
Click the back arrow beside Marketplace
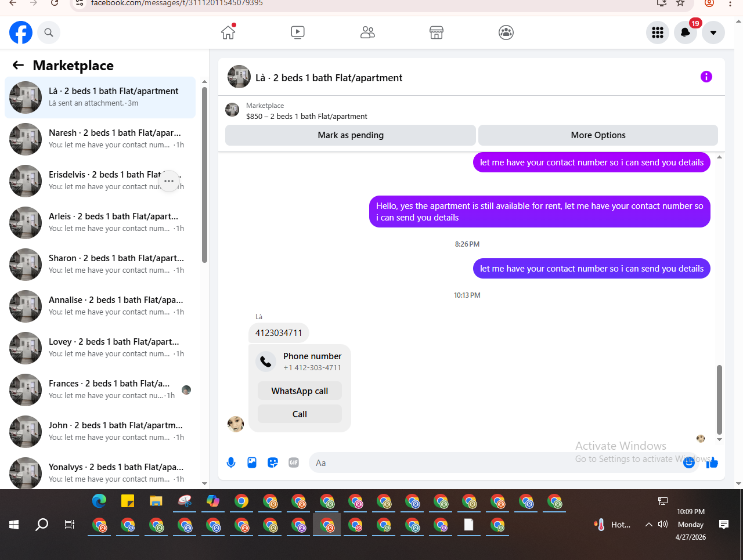pyautogui.click(x=18, y=65)
